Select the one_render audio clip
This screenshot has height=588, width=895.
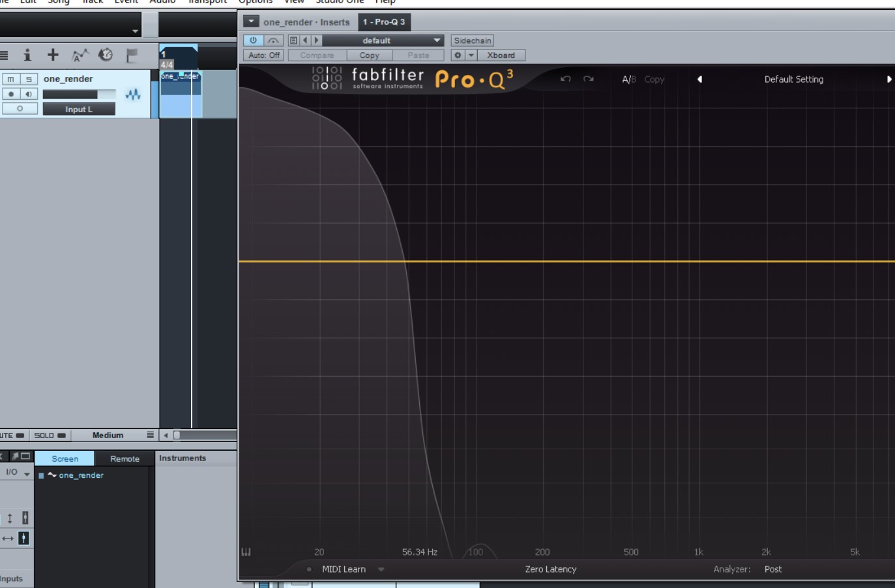point(181,95)
